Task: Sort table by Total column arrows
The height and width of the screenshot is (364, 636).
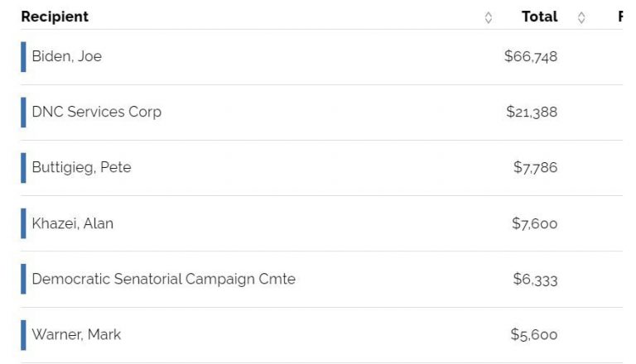Action: (581, 17)
